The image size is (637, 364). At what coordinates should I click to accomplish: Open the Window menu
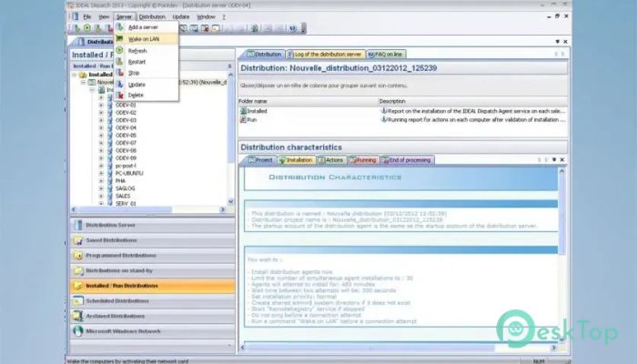(x=206, y=16)
